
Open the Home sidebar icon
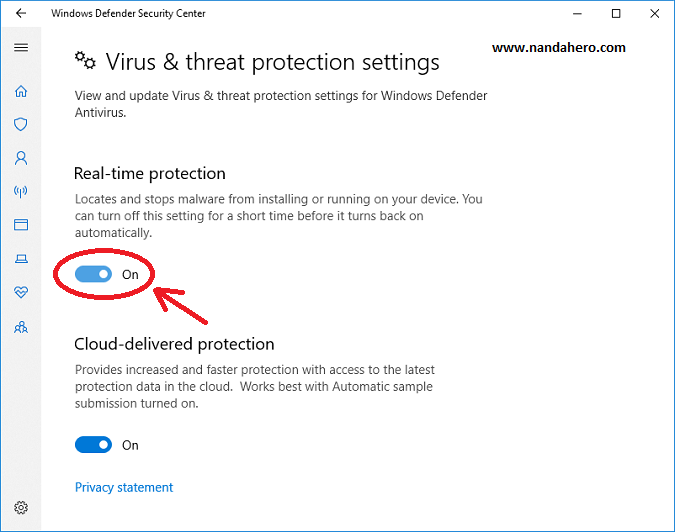[x=21, y=91]
